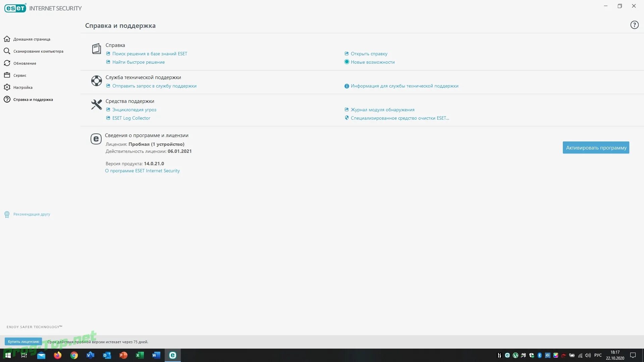Viewport: 644px width, 362px height.
Task: Click the gear icon for Настройка
Action: tap(7, 87)
